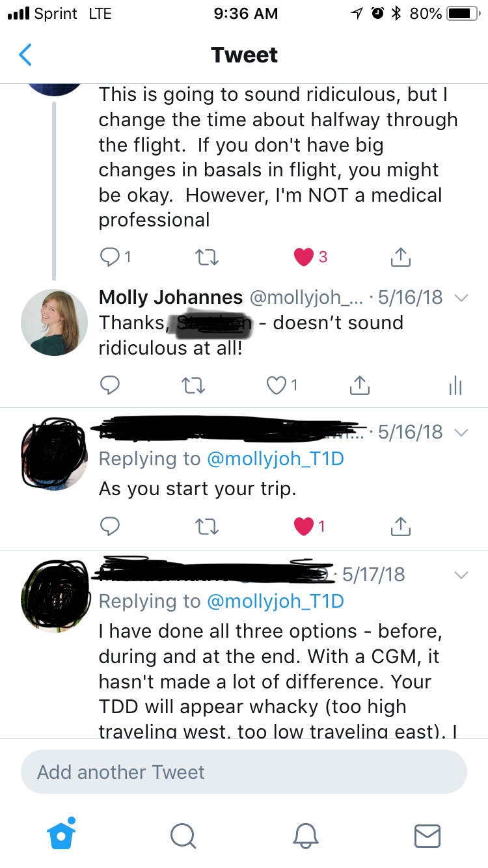The width and height of the screenshot is (488, 868).
Task: Open the Notifications bell tab
Action: [x=305, y=835]
